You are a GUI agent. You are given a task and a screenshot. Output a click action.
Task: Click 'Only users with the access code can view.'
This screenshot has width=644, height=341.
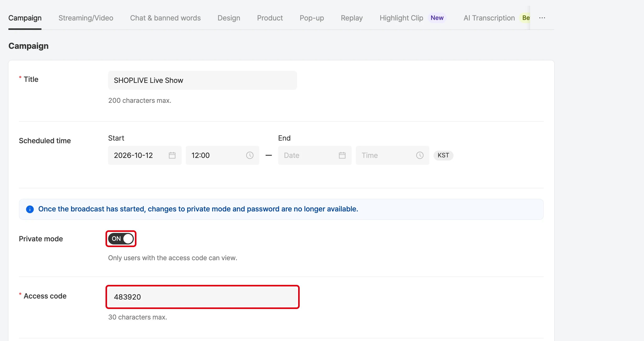click(x=173, y=258)
